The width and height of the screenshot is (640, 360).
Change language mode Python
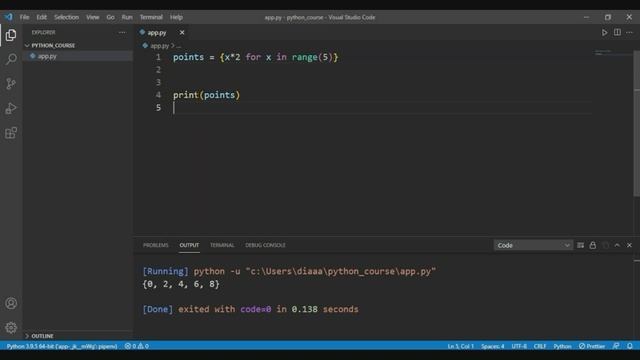pyautogui.click(x=562, y=346)
